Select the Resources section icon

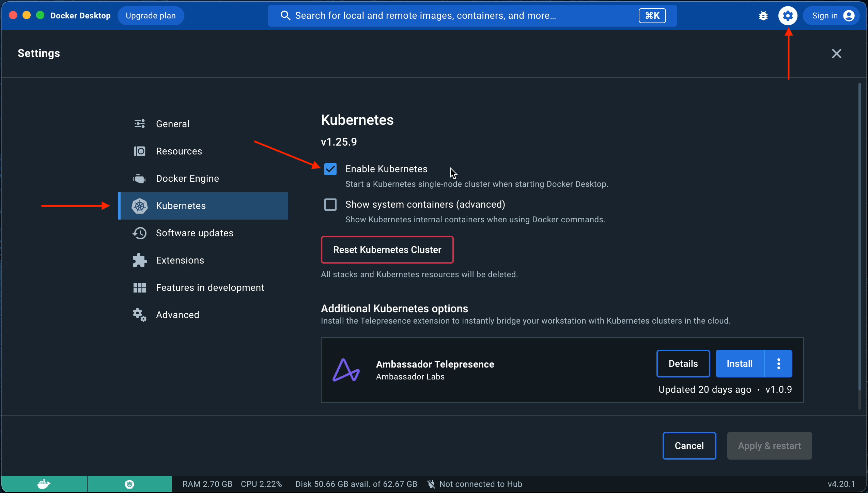[x=139, y=151]
